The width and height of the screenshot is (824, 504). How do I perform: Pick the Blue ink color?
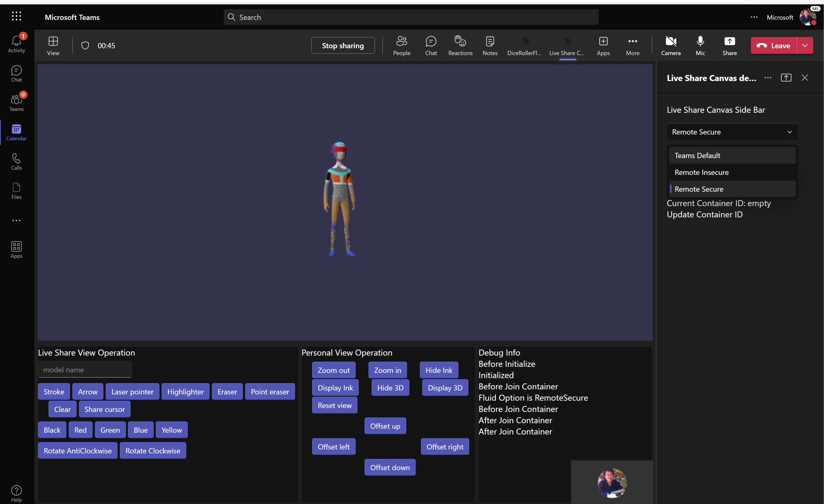(x=141, y=430)
